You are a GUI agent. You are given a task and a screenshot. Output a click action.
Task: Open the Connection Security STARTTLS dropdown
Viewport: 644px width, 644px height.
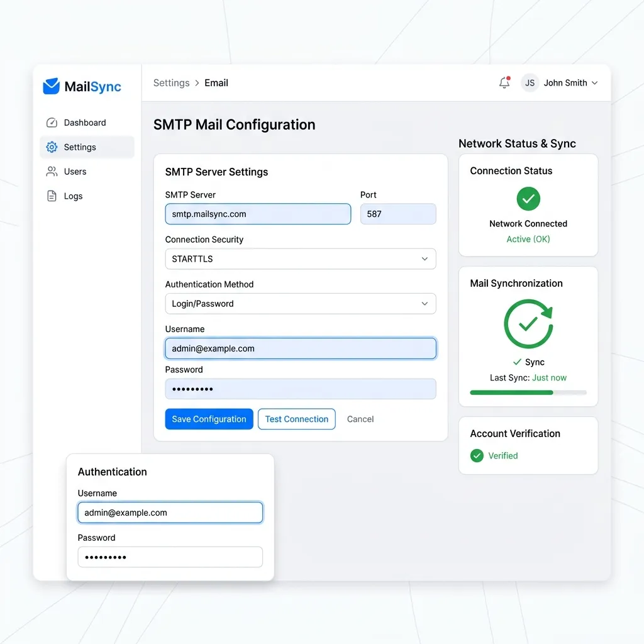[x=300, y=258]
